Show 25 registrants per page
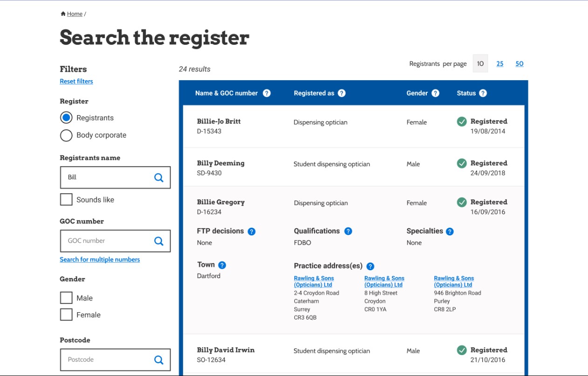Viewport: 588px width, 376px height. (499, 64)
